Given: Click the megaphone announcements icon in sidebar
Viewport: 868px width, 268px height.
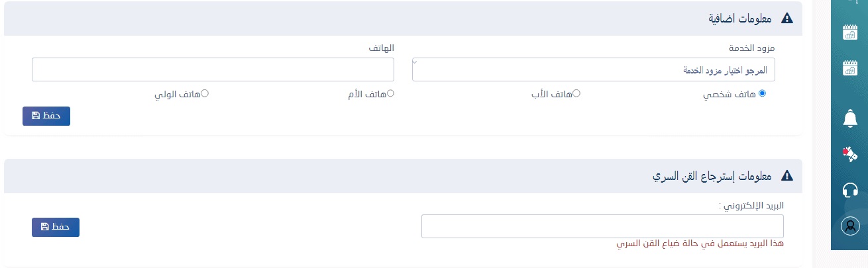Looking at the screenshot, I should coord(849,154).
